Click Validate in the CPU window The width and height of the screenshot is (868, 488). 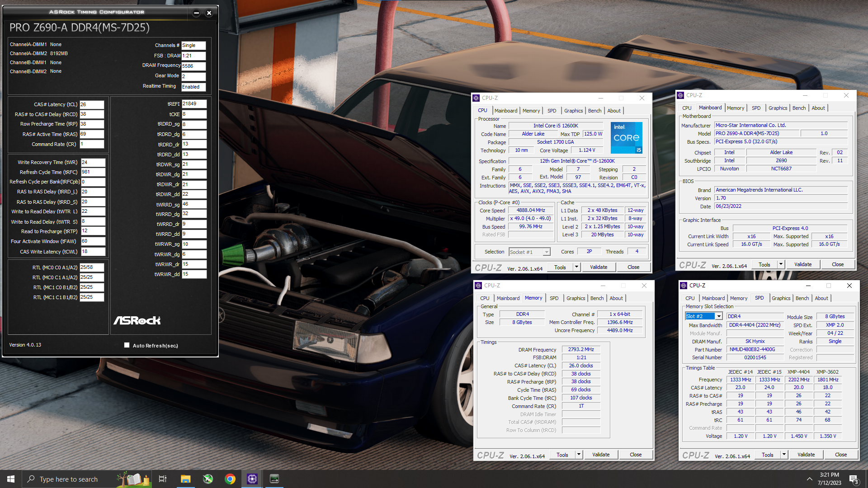point(599,267)
